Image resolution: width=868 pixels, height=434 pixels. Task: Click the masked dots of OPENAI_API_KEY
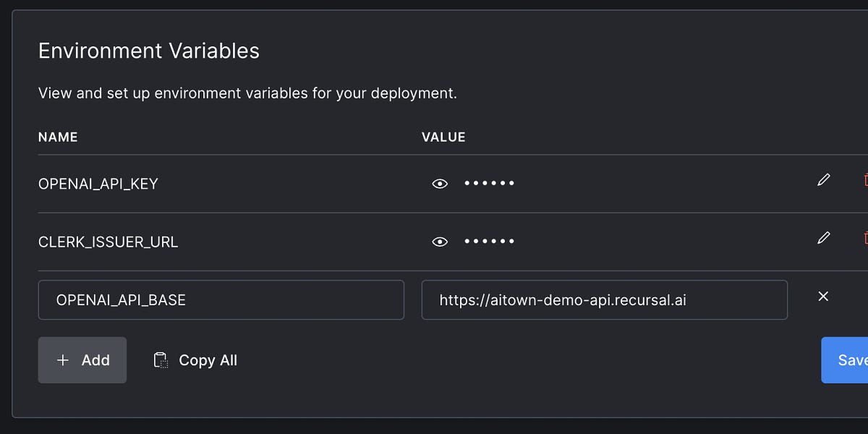point(489,183)
